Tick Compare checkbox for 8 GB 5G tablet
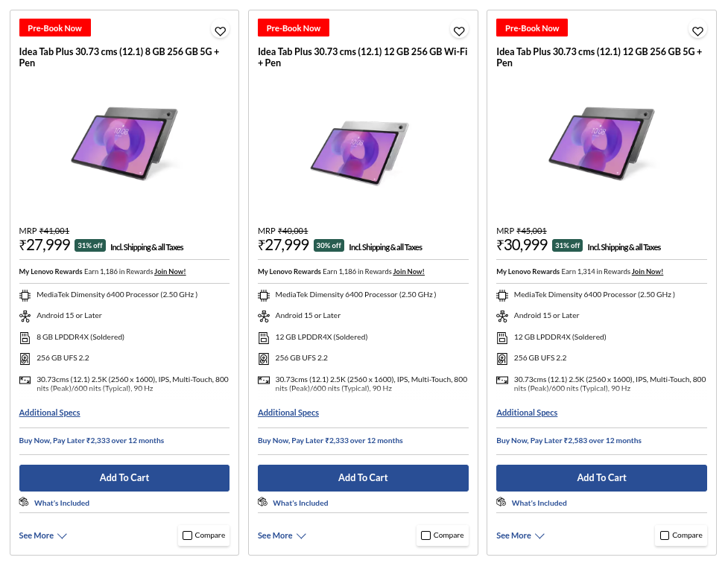The width and height of the screenshot is (728, 566). coord(188,535)
